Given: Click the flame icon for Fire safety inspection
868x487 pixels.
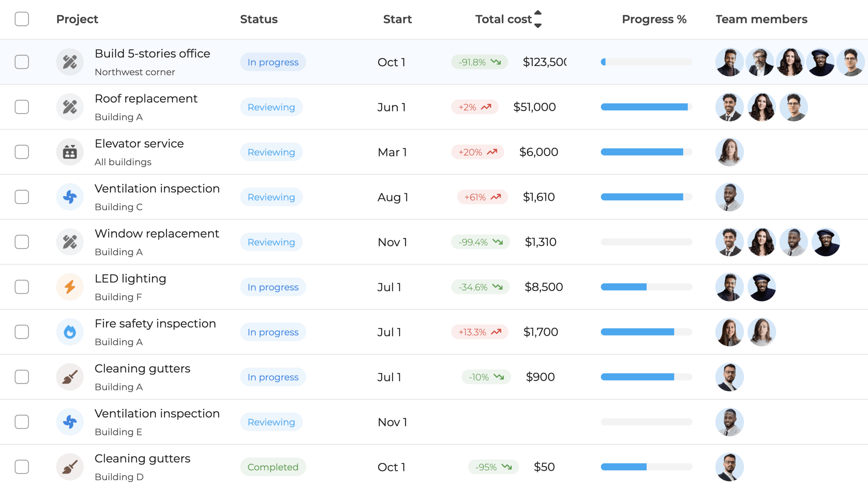Looking at the screenshot, I should click(x=70, y=332).
